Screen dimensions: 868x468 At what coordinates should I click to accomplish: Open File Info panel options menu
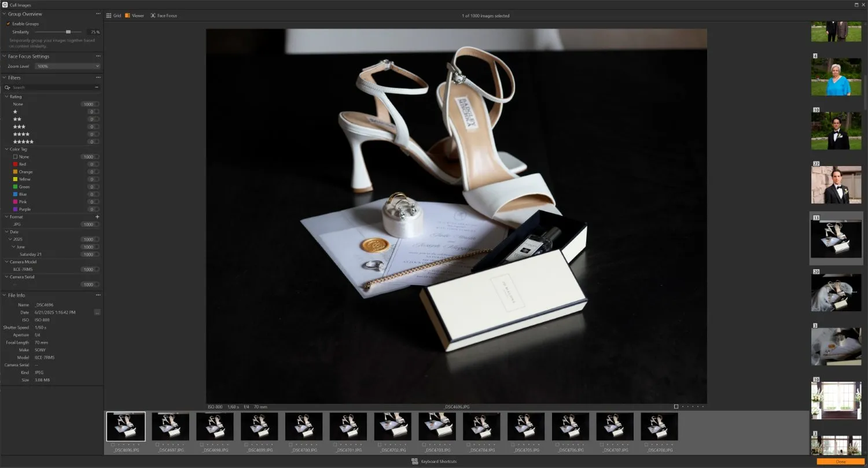(98, 295)
